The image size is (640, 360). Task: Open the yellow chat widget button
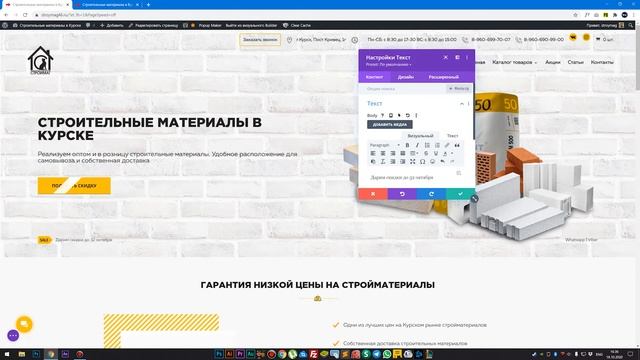pyautogui.click(x=24, y=324)
